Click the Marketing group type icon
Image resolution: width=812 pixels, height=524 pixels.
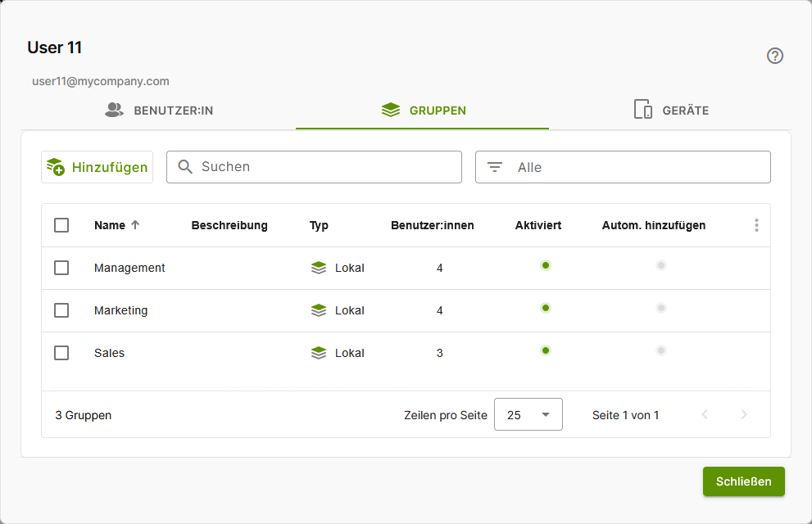(319, 309)
